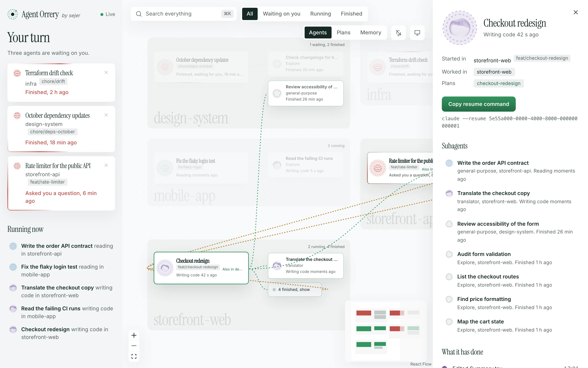
Task: Open the checkout-redesign plan link
Action: tap(499, 83)
